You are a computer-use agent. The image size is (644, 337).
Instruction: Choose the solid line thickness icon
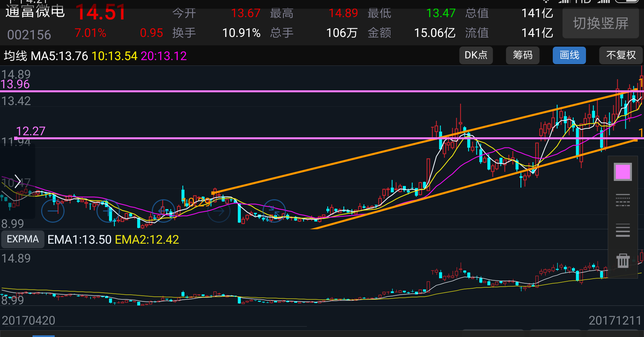pos(623,230)
